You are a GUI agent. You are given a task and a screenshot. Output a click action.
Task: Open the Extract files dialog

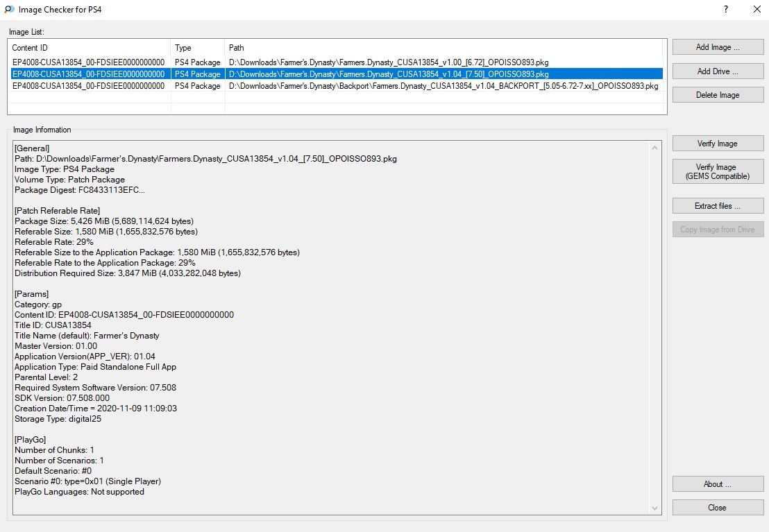[x=718, y=206]
